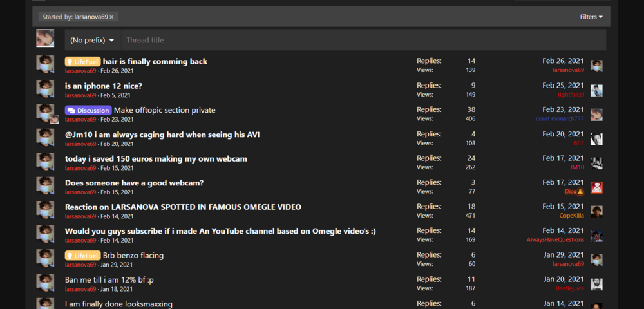Remove the 'Started by: larsanova69' filter

[x=111, y=17]
